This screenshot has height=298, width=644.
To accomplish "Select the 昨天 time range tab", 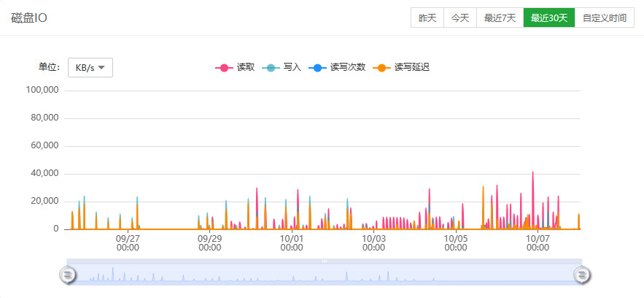I will click(427, 18).
